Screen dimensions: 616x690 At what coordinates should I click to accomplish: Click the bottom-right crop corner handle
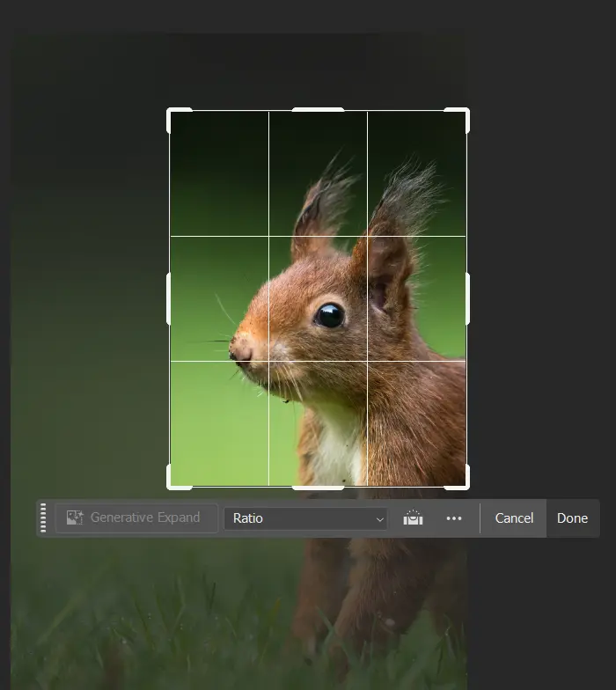tap(466, 487)
